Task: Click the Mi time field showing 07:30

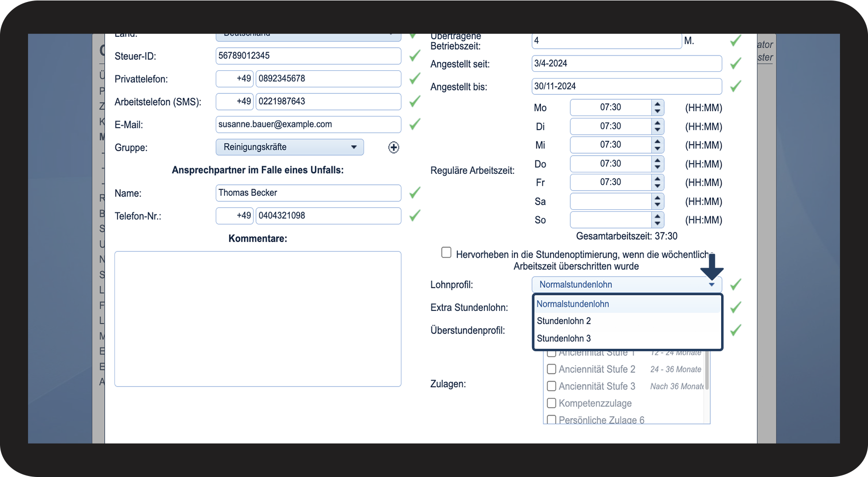Action: click(611, 145)
